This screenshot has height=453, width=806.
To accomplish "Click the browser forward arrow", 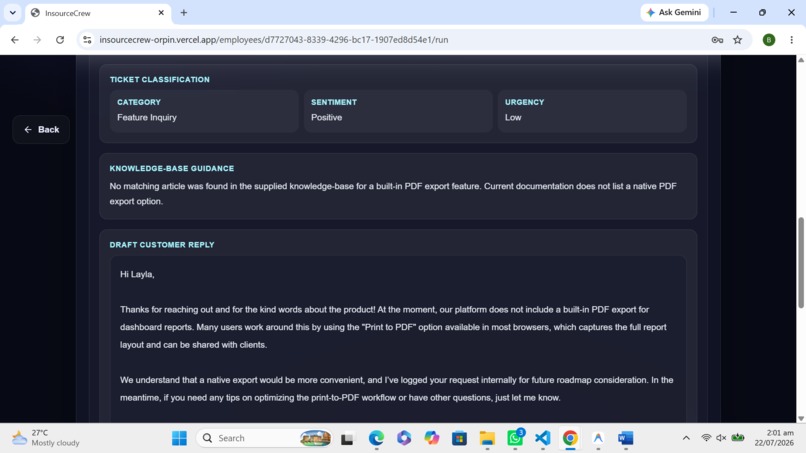I will tap(37, 40).
